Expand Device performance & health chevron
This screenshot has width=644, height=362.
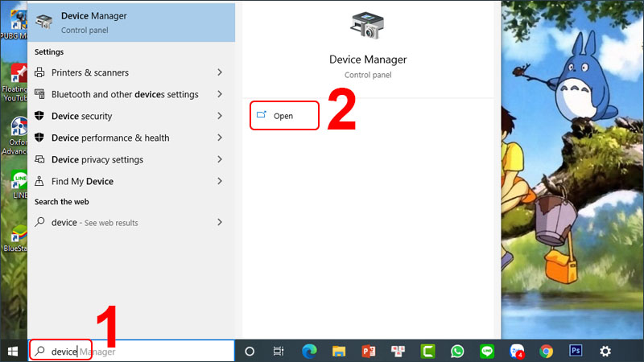coord(220,138)
